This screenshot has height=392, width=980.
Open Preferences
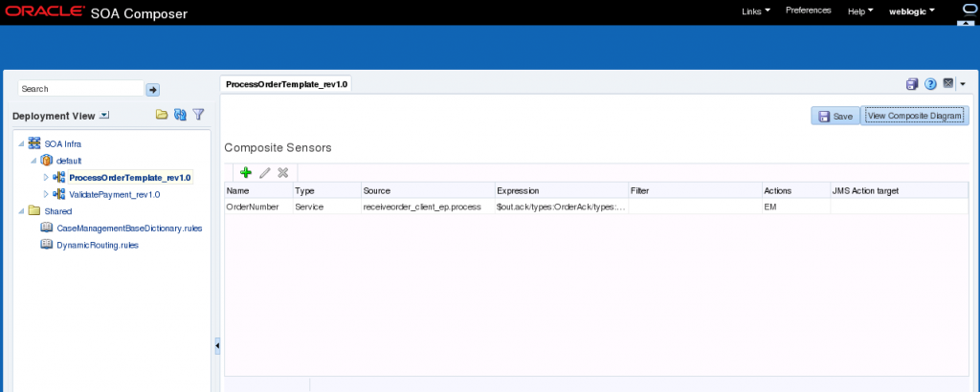808,11
